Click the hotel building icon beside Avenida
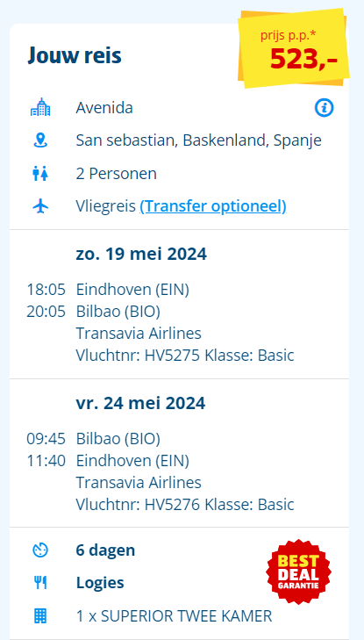The width and height of the screenshot is (364, 640). (40, 108)
